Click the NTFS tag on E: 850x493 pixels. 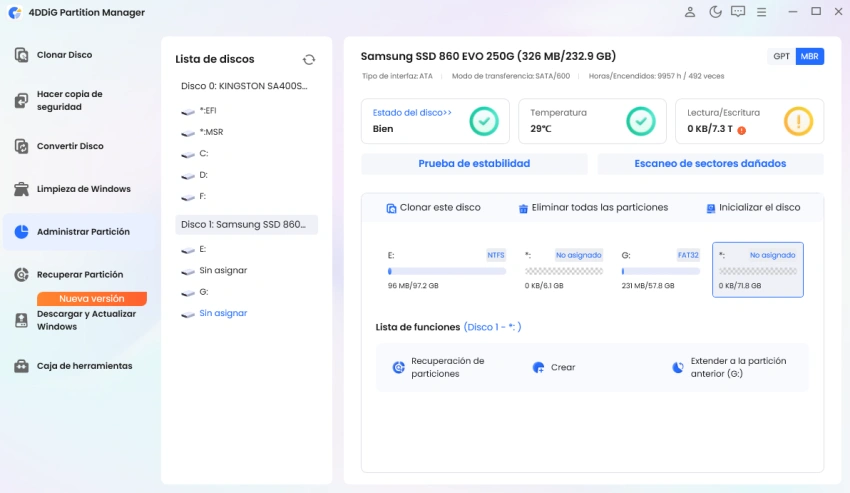tap(495, 255)
